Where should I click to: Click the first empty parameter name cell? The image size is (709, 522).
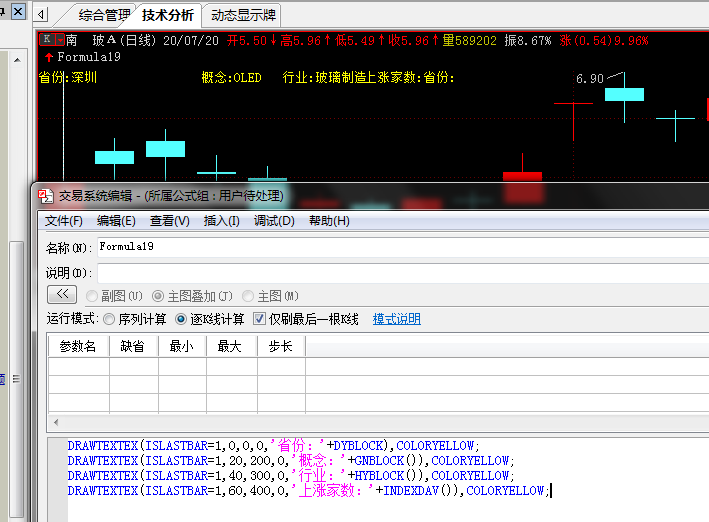point(79,367)
